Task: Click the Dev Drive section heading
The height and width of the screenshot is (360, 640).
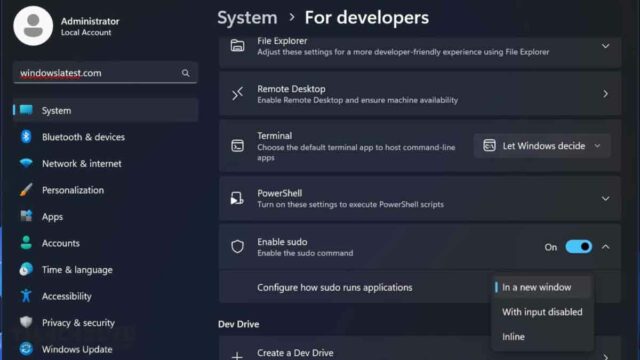Action: [239, 324]
